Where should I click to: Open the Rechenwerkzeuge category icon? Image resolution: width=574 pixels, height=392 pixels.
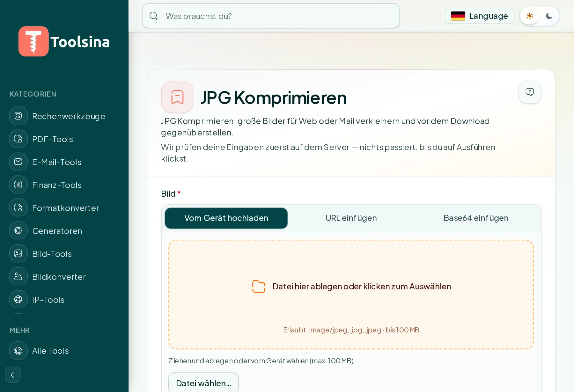(x=18, y=116)
